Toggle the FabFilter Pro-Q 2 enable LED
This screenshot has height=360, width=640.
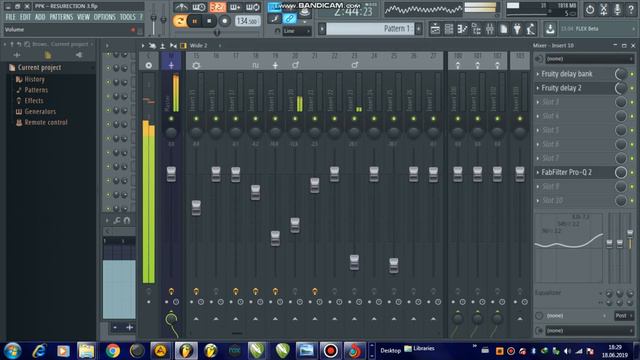coord(632,173)
